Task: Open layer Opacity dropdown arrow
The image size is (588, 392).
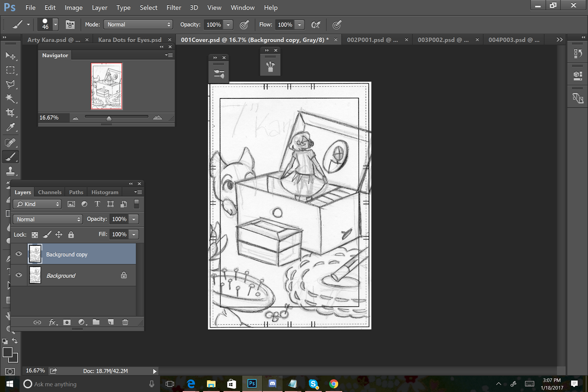Action: coord(134,219)
